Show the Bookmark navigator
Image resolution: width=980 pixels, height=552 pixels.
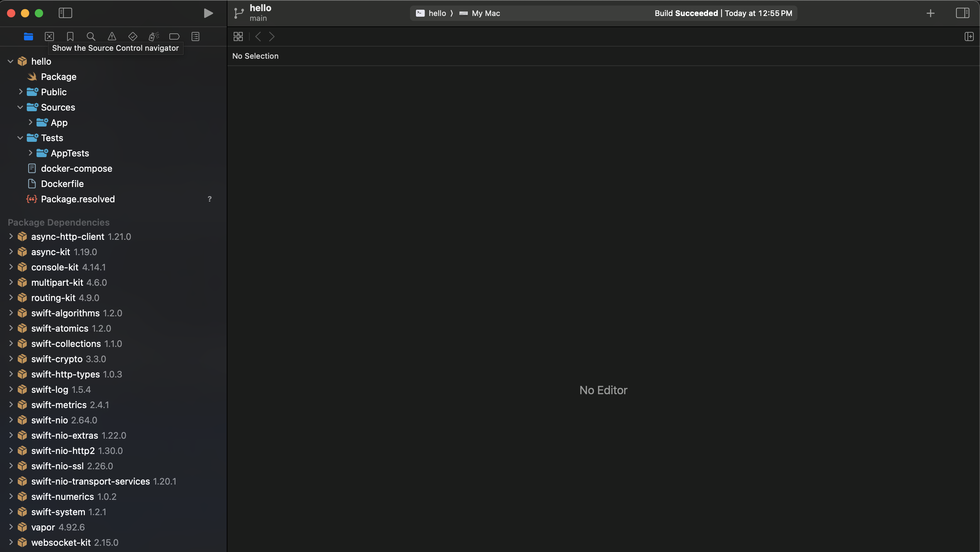[70, 36]
